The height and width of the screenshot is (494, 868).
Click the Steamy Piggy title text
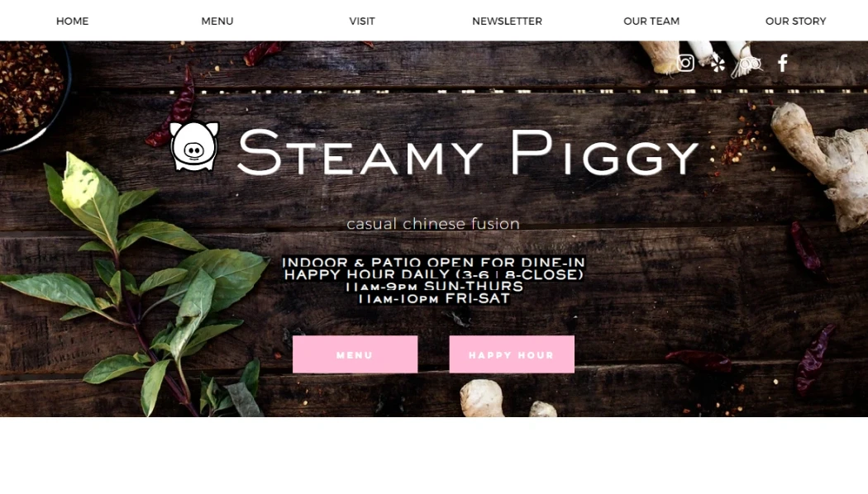click(x=468, y=152)
